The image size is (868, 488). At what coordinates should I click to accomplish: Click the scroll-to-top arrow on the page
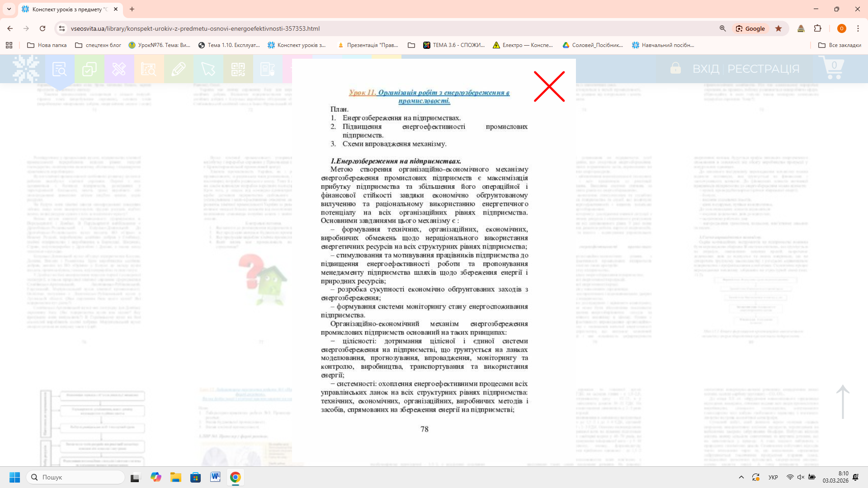(843, 402)
